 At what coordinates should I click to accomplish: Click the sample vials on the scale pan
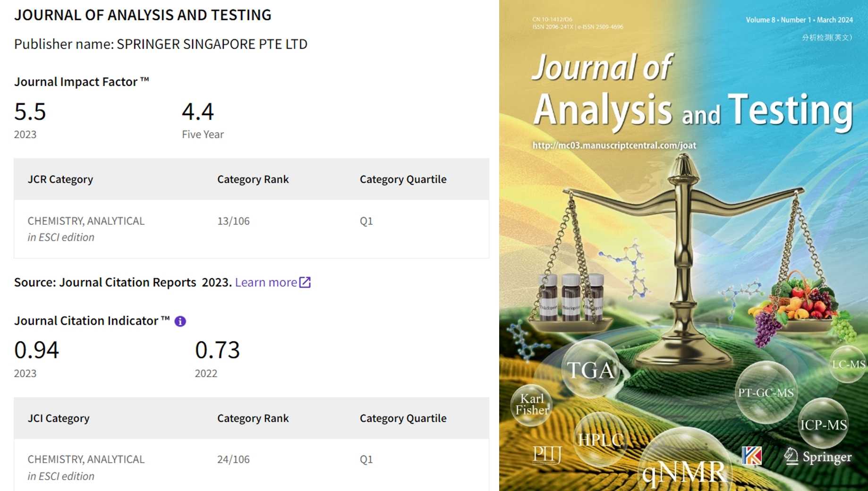[x=570, y=297]
